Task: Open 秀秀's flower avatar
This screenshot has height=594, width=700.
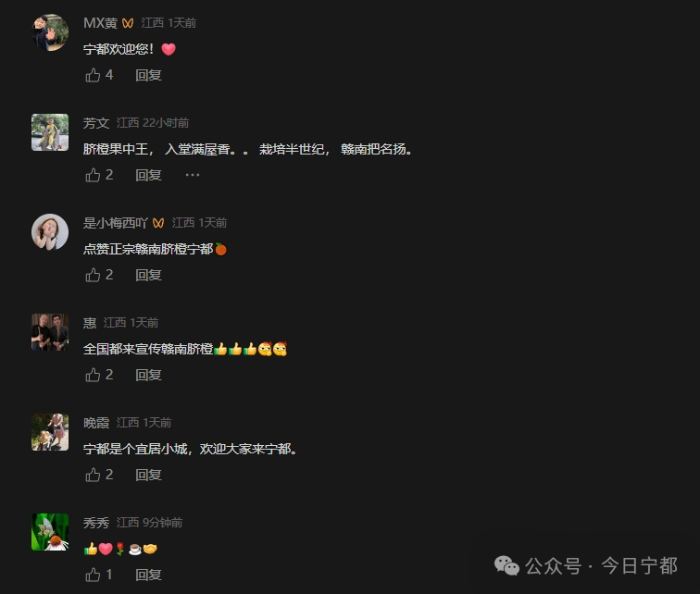Action: pos(50,532)
